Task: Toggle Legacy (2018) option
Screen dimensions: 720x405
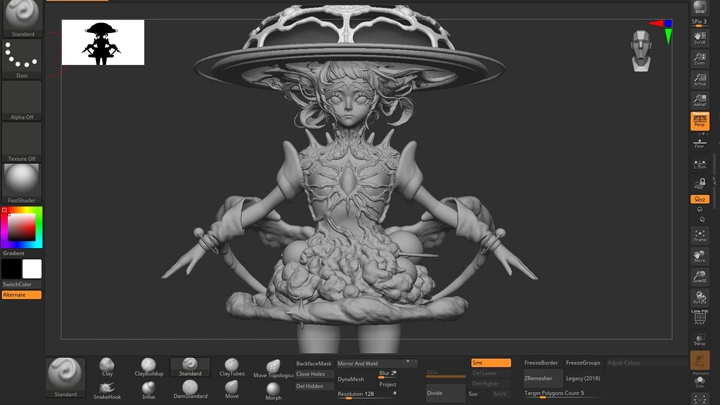Action: 583,378
